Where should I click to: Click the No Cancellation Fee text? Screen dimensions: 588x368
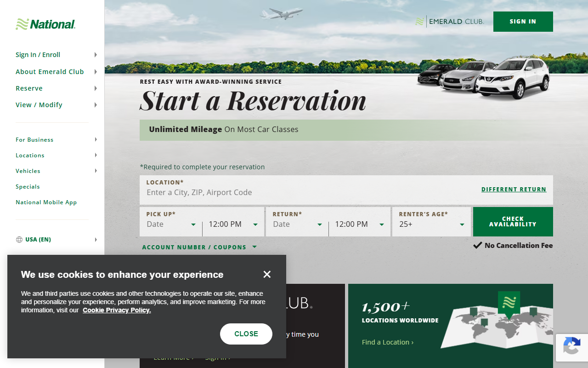[519, 246]
